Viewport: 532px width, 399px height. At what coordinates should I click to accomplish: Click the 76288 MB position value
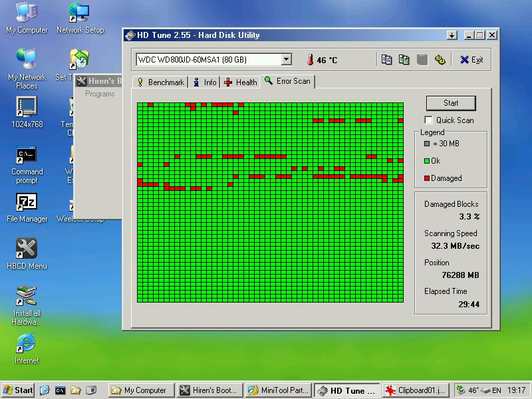tap(460, 275)
